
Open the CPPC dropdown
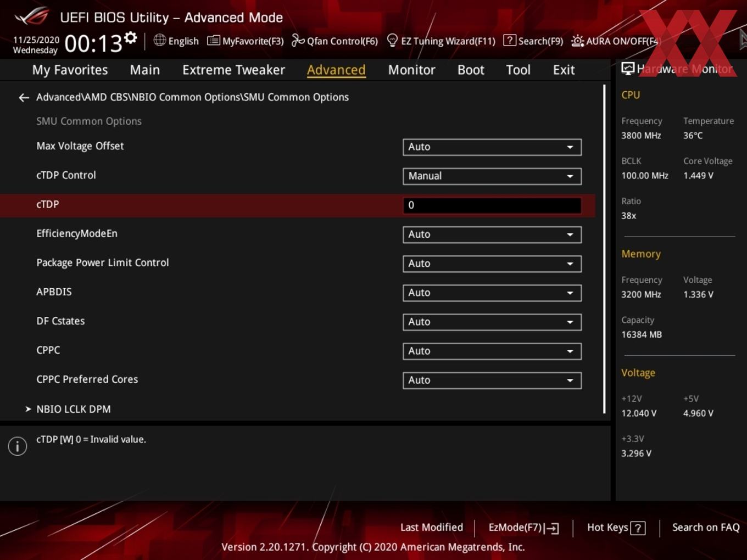492,351
